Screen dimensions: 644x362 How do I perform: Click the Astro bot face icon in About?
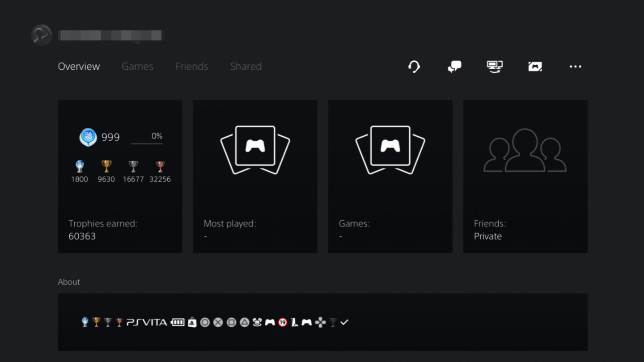pyautogui.click(x=257, y=322)
